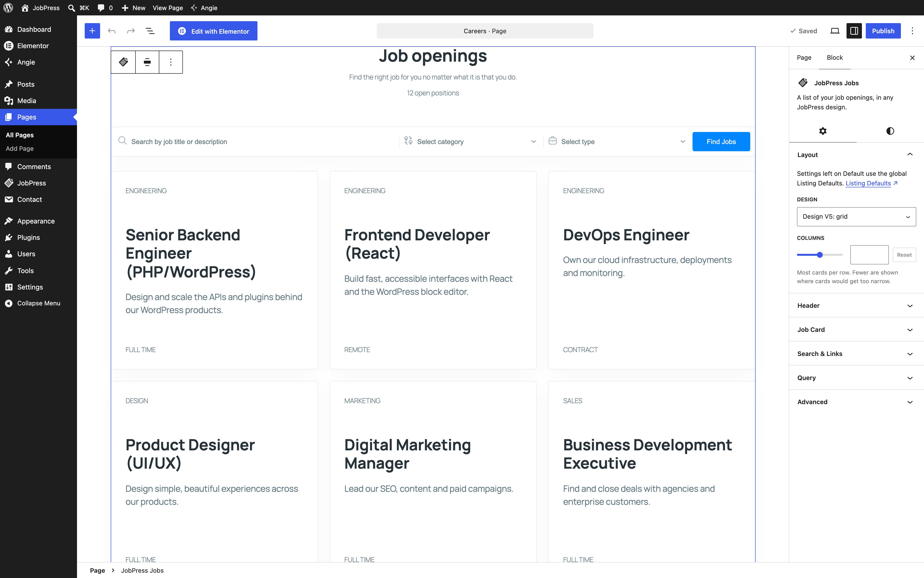
Task: Close the block settings sidebar
Action: pyautogui.click(x=912, y=58)
